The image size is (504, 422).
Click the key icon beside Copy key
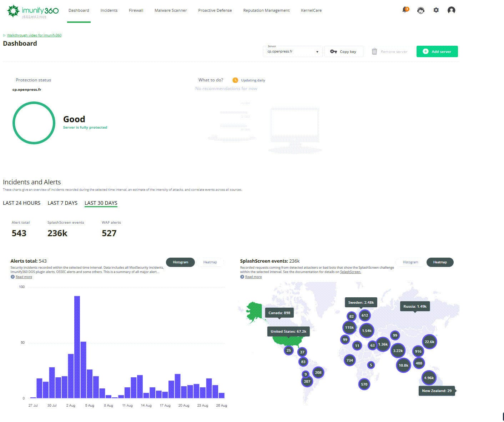tap(333, 51)
